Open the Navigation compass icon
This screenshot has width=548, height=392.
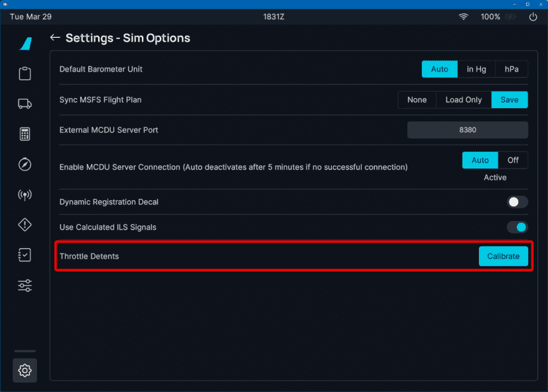point(25,164)
